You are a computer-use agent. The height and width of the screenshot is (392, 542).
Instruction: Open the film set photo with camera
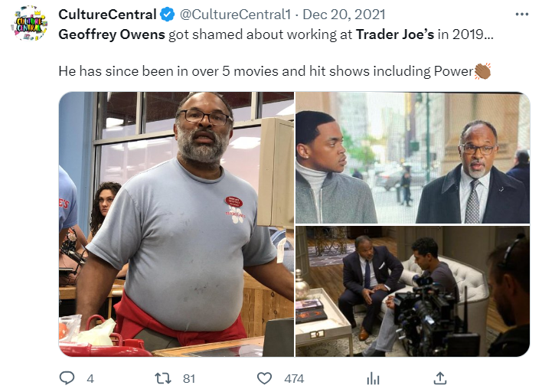tap(413, 292)
